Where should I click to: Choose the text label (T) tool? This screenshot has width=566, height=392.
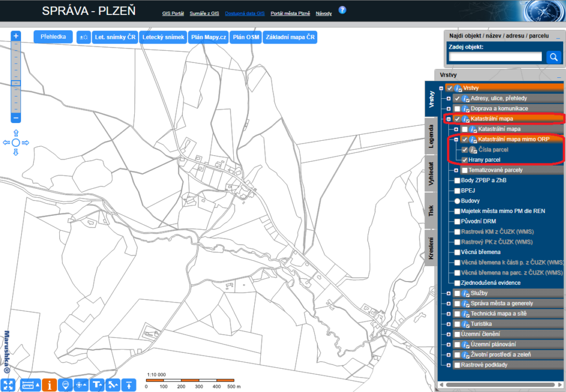[x=96, y=385]
